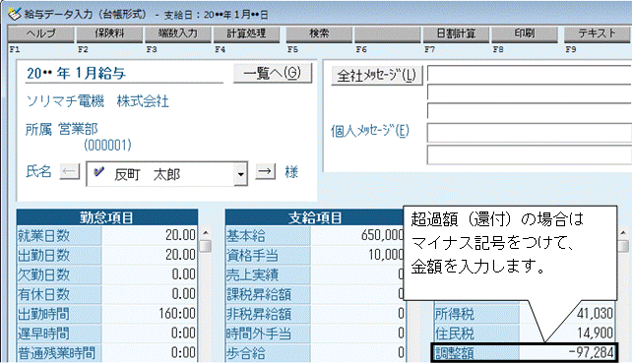
Task: Click scroll-up arrow of deduction list
Action: tap(623, 233)
